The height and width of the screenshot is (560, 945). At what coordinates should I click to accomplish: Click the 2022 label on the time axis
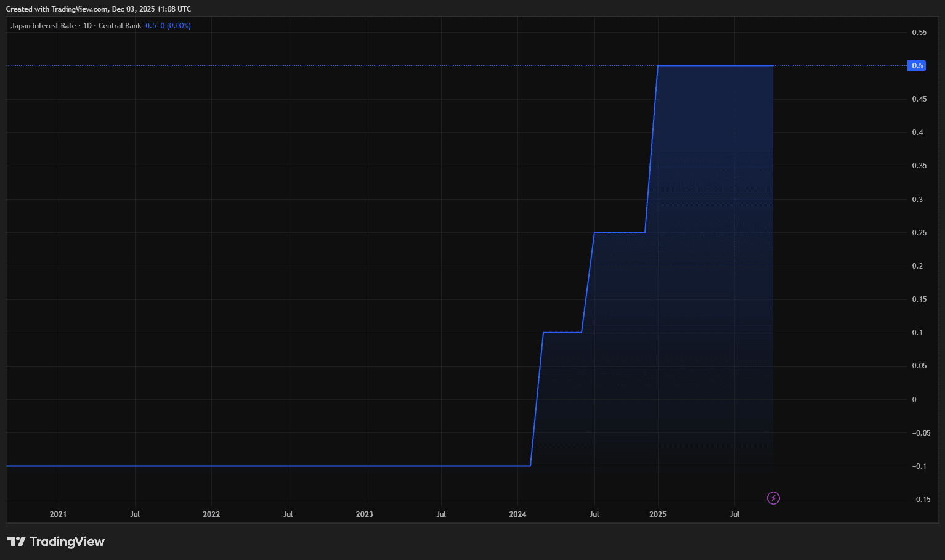point(211,514)
